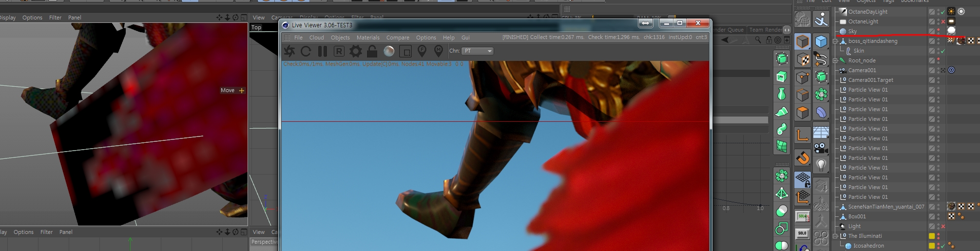980x251 pixels.
Task: Select Camera001.Target in the object list
Action: coord(871,80)
